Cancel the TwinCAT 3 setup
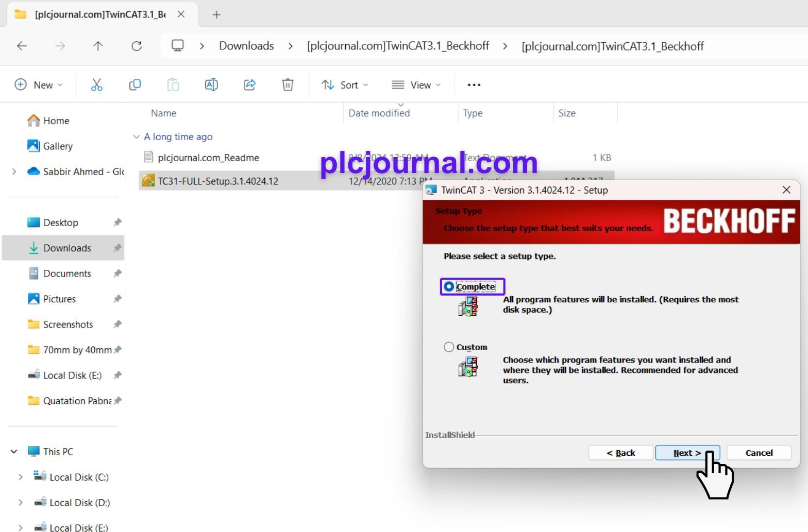This screenshot has width=808, height=532. 759,453
